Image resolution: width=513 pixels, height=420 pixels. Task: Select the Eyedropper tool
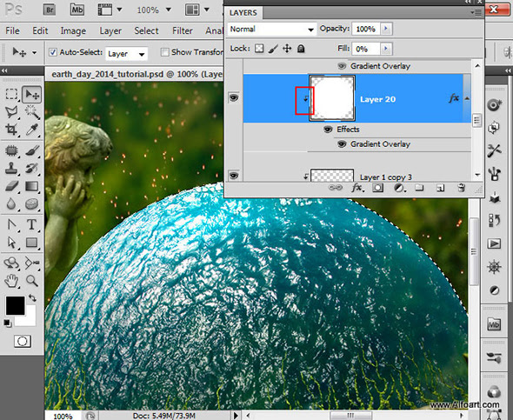[32, 130]
